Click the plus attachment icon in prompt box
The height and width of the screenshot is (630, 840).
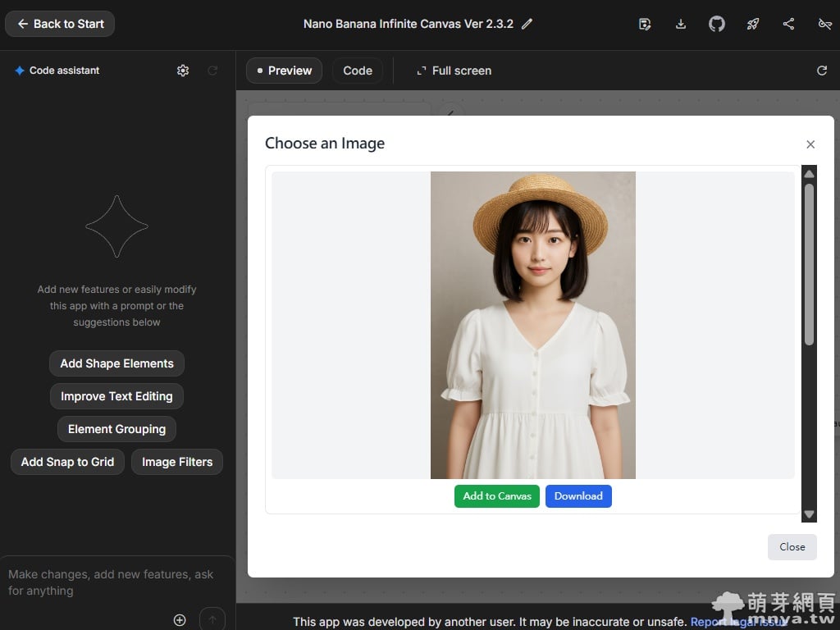[180, 619]
